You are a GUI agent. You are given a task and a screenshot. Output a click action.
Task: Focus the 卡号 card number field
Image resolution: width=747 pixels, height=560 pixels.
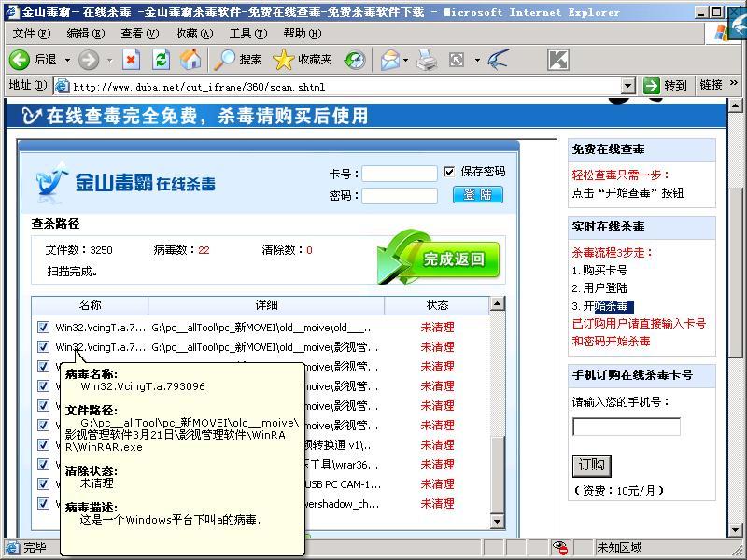click(x=400, y=174)
